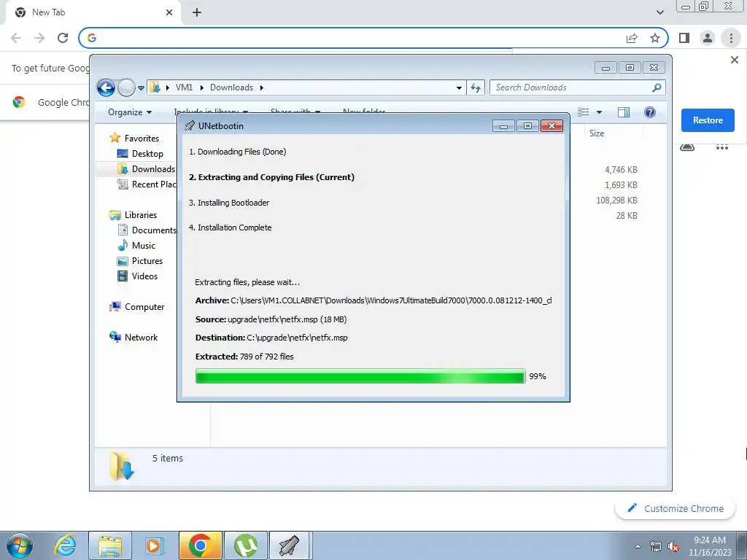Click the 1,693 KB file size entry
The image size is (747, 560).
(621, 185)
